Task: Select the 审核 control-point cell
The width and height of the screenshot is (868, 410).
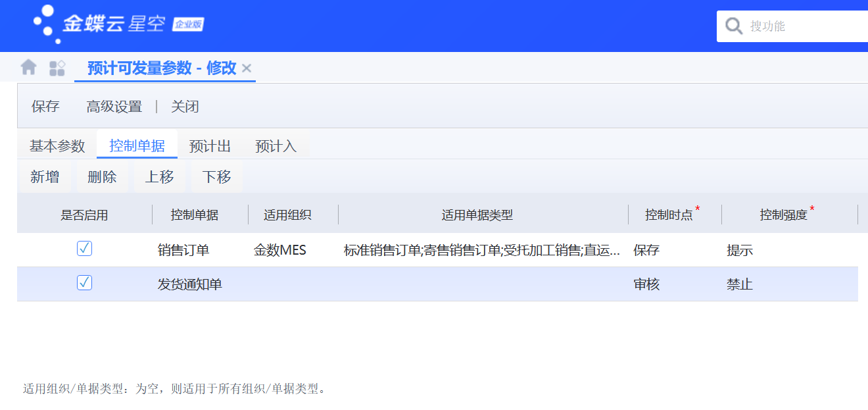Action: pos(675,284)
